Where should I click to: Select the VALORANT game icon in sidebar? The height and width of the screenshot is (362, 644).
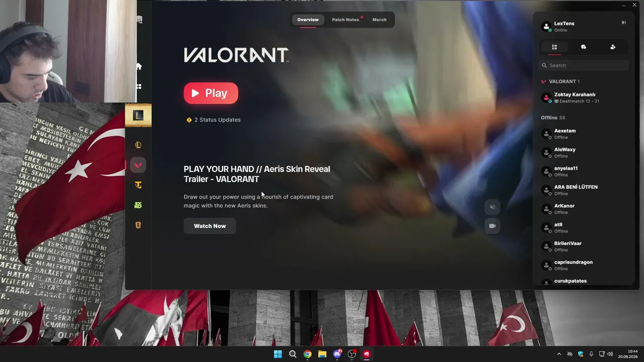coord(138,165)
